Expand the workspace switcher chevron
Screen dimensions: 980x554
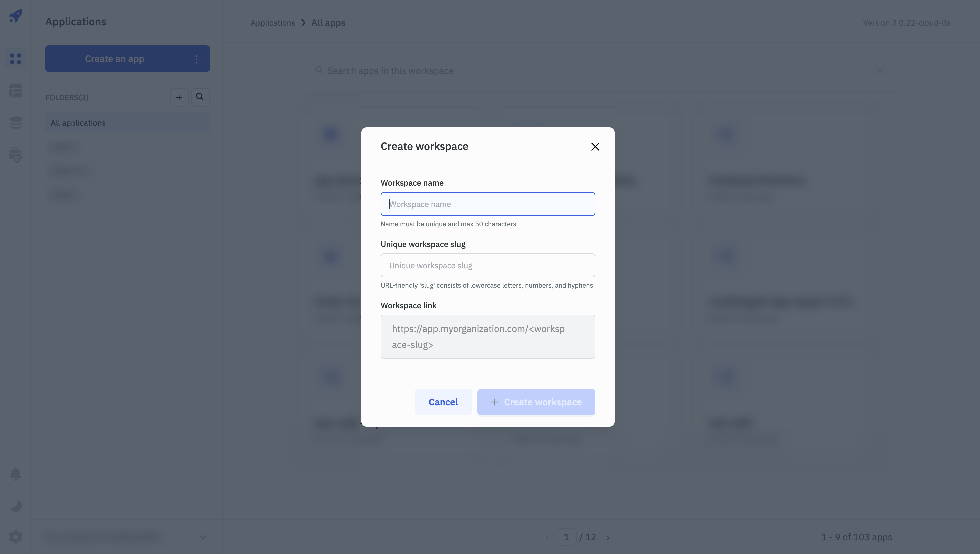pos(203,537)
